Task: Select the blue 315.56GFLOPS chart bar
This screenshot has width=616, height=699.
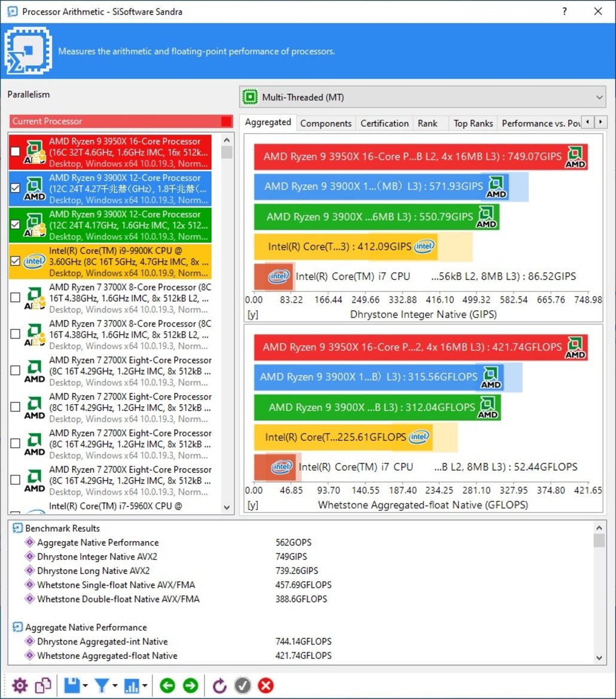Action: (x=379, y=377)
